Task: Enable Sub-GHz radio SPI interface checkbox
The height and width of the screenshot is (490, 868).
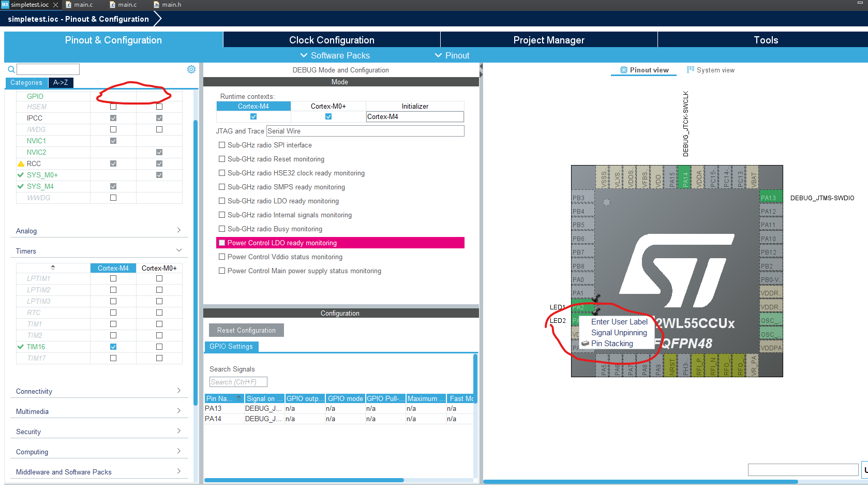Action: click(x=222, y=145)
